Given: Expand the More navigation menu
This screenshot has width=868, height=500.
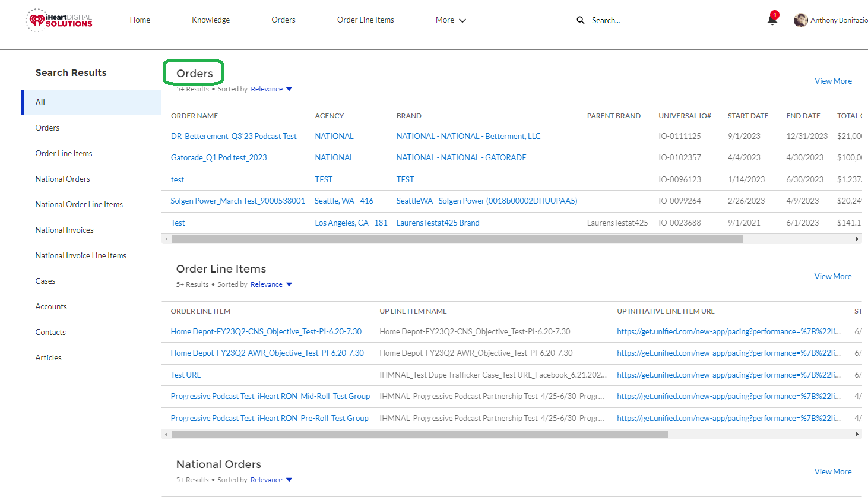Looking at the screenshot, I should pos(451,20).
